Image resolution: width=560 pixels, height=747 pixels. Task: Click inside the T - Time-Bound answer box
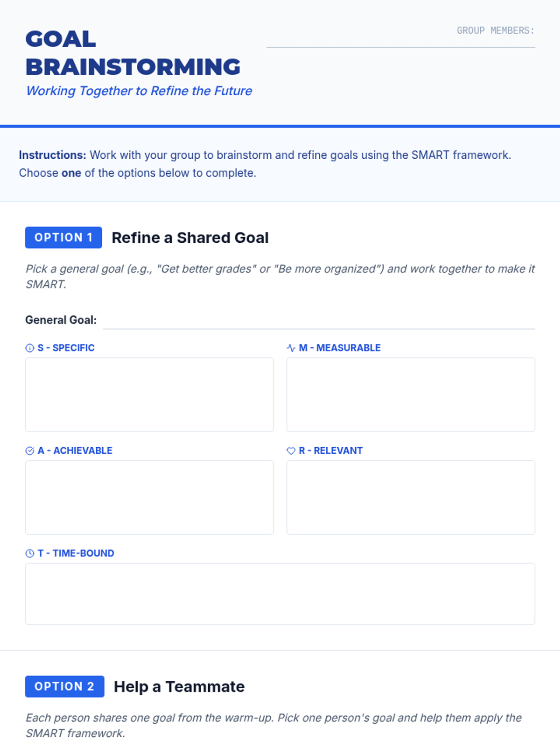[280, 594]
